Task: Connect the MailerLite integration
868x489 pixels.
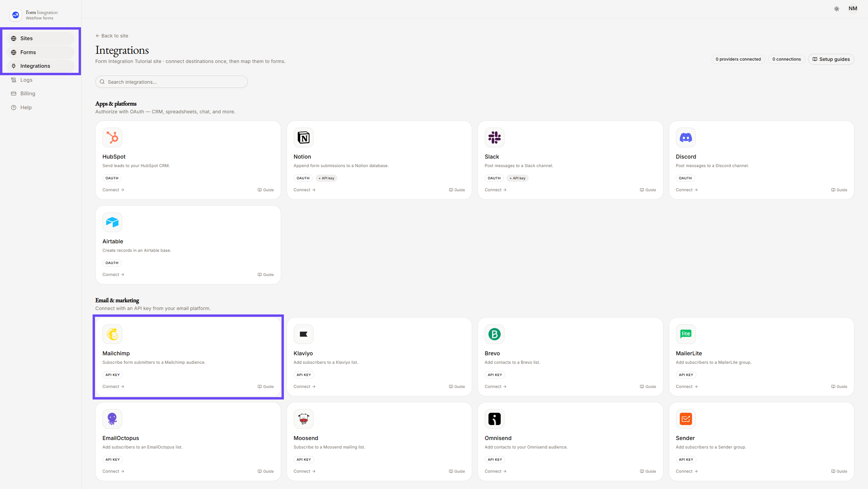Action: [x=687, y=387]
